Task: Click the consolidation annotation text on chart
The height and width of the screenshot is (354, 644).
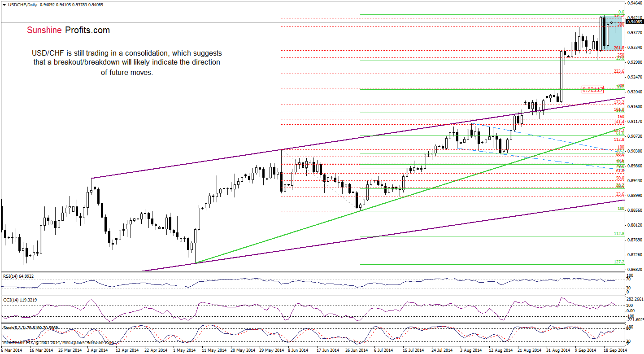Action: (x=126, y=62)
